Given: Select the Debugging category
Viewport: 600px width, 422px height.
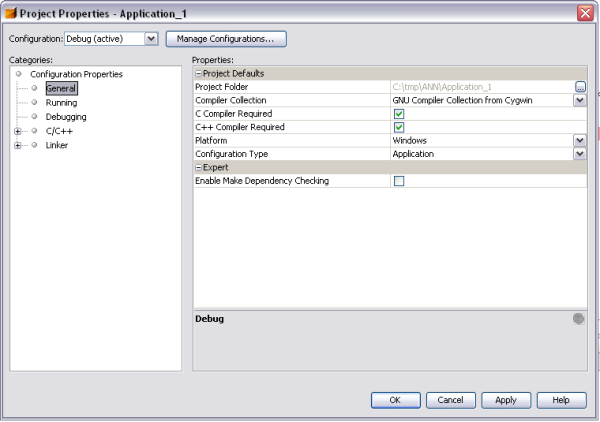Looking at the screenshot, I should 66,117.
